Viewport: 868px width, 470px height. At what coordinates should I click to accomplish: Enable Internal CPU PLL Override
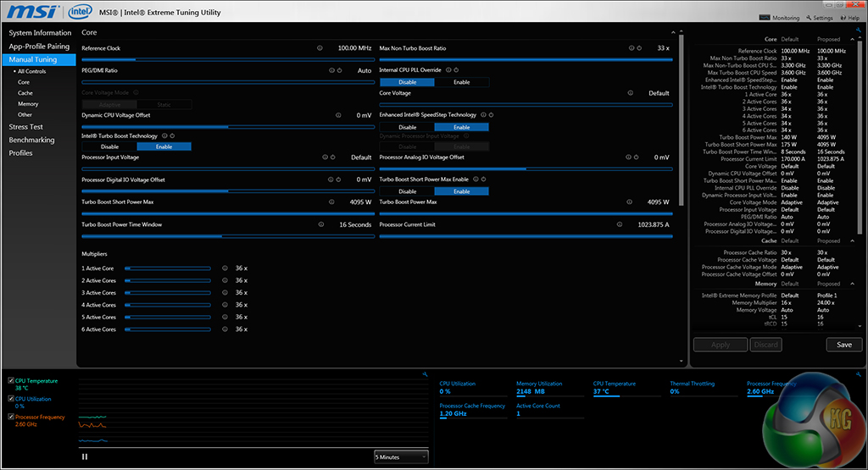pos(461,82)
